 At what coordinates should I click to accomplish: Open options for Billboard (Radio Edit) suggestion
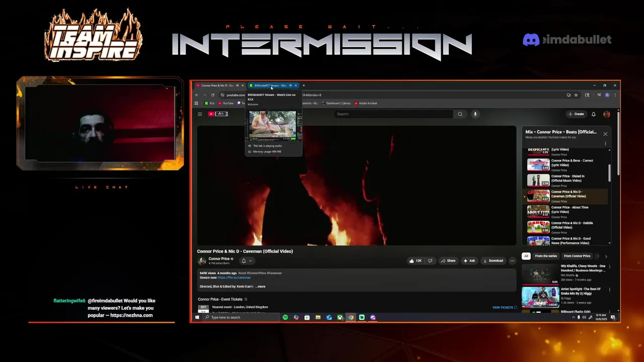point(609,312)
